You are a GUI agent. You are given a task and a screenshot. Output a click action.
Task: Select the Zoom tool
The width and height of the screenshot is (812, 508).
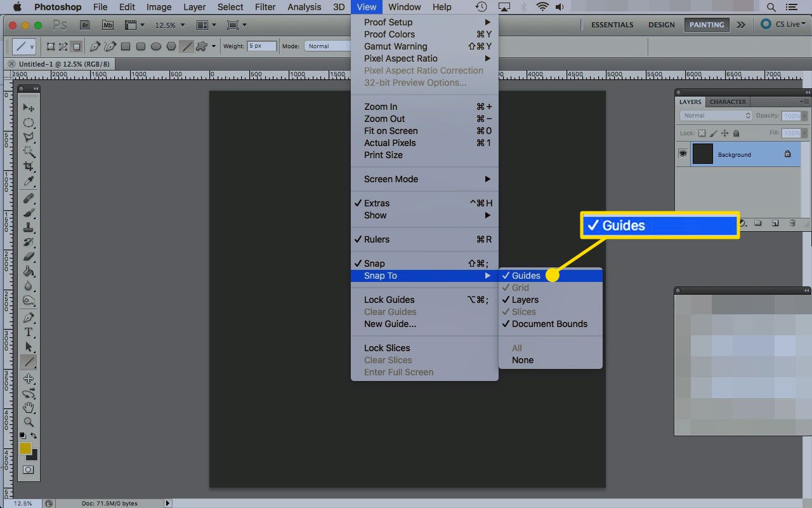tap(29, 422)
